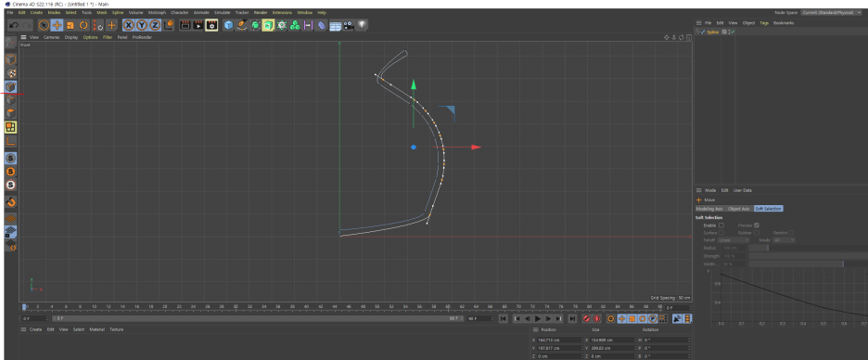Open the Extensions menu
Viewport: 868px width, 360px height.
point(282,12)
